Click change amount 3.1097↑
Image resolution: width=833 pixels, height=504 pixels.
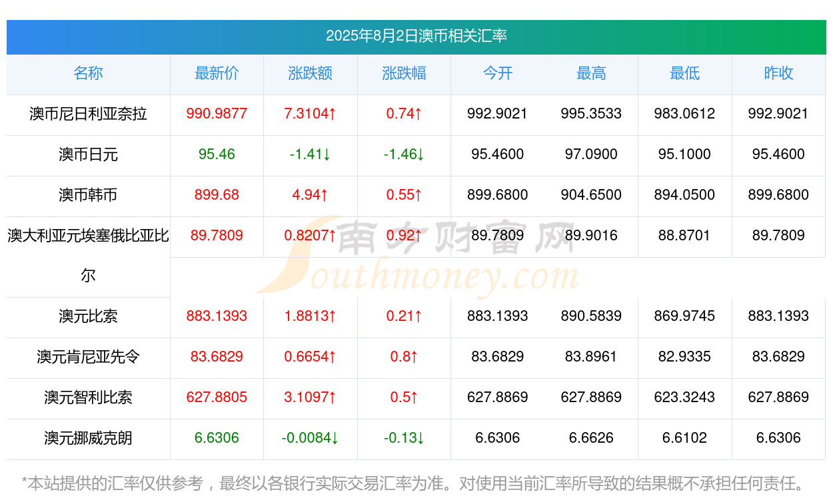point(310,397)
